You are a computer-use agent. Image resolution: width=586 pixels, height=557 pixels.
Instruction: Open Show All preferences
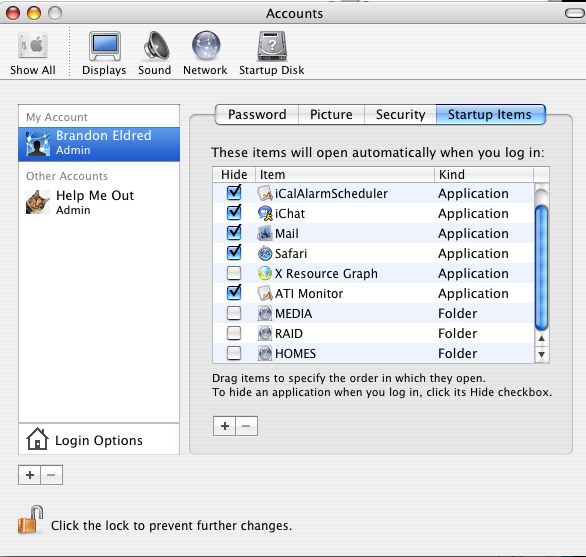click(33, 53)
